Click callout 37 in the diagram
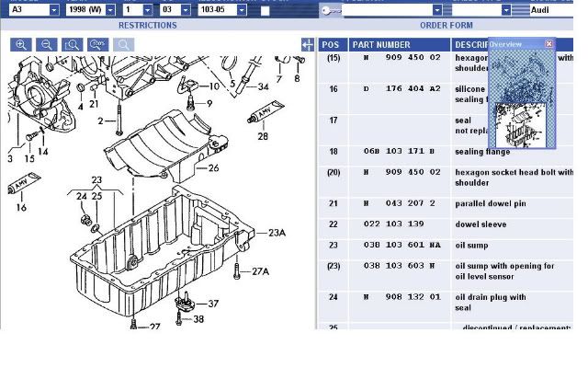Image resolution: width=588 pixels, height=379 pixels. click(x=213, y=304)
